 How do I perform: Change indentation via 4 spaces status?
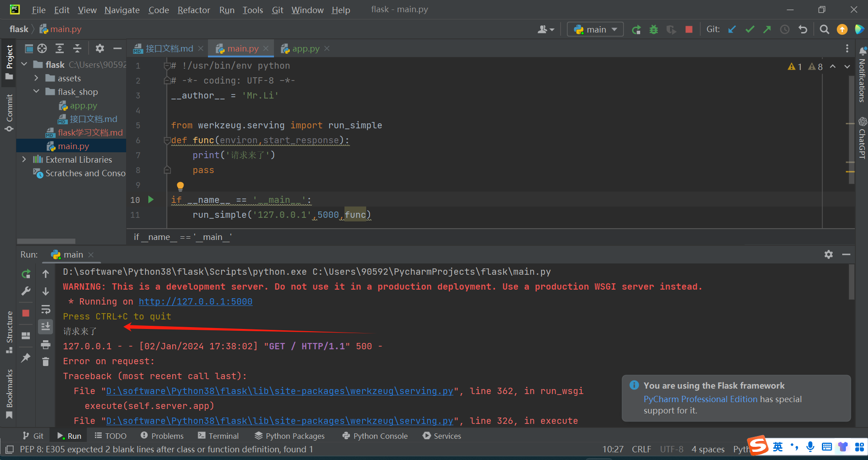tap(708, 449)
